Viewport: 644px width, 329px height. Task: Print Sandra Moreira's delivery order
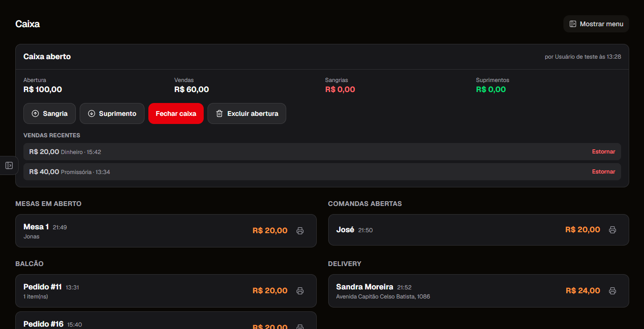613,291
